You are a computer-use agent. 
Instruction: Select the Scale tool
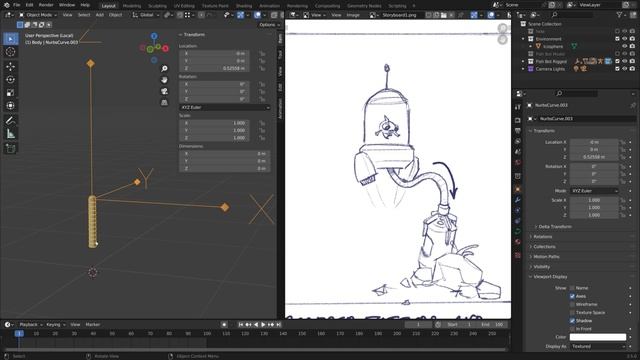11,93
